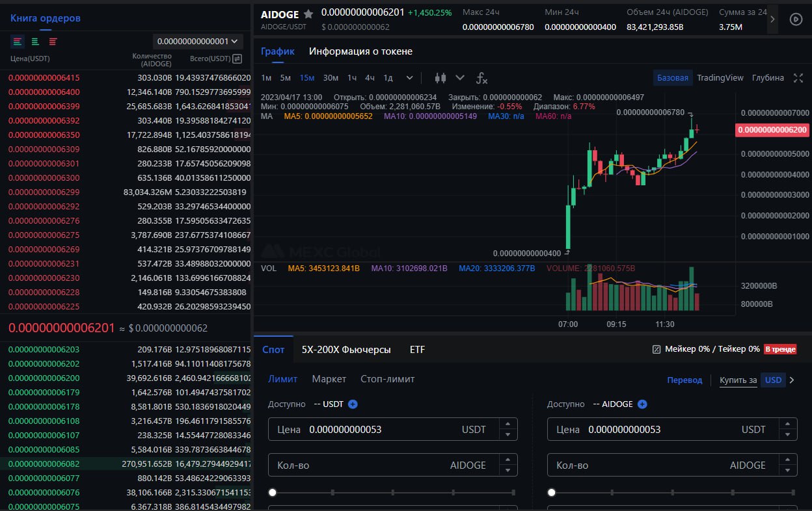Click sell Кол-во AIDOGE input field
The width and height of the screenshot is (812, 511).
tap(672, 465)
